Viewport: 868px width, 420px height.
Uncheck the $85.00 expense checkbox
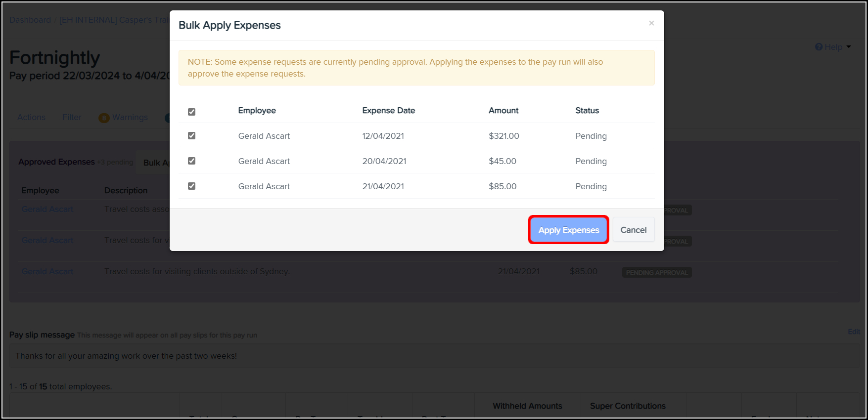click(x=192, y=186)
